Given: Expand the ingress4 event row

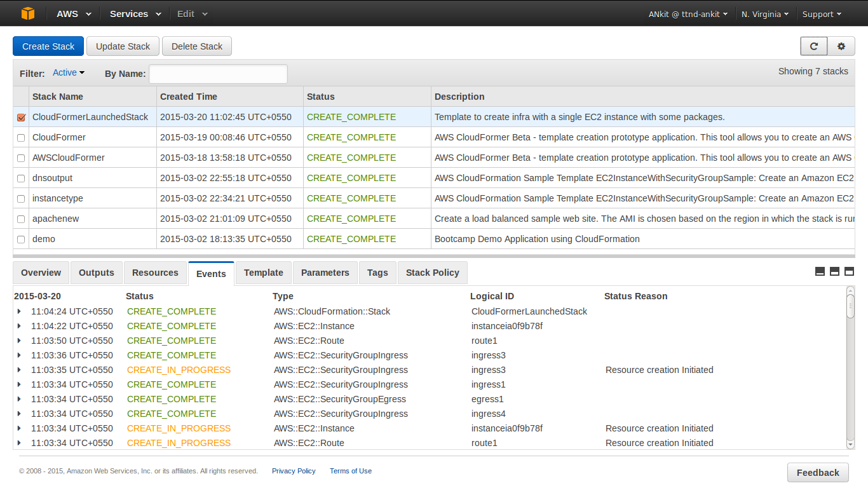Looking at the screenshot, I should [19, 414].
